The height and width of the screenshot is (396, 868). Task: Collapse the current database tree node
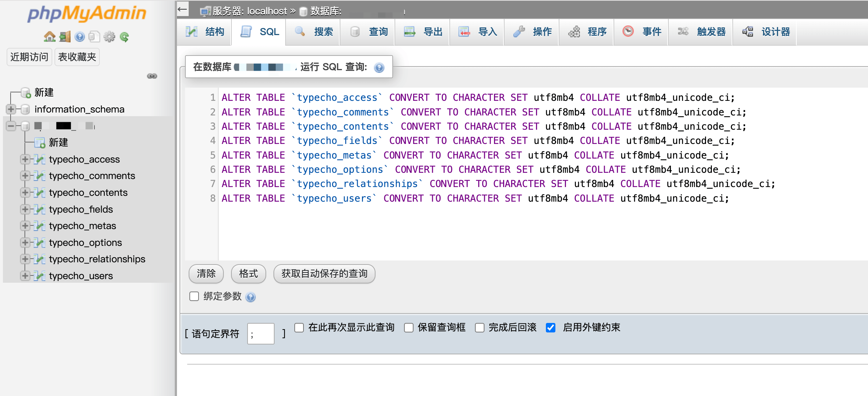tap(11, 126)
